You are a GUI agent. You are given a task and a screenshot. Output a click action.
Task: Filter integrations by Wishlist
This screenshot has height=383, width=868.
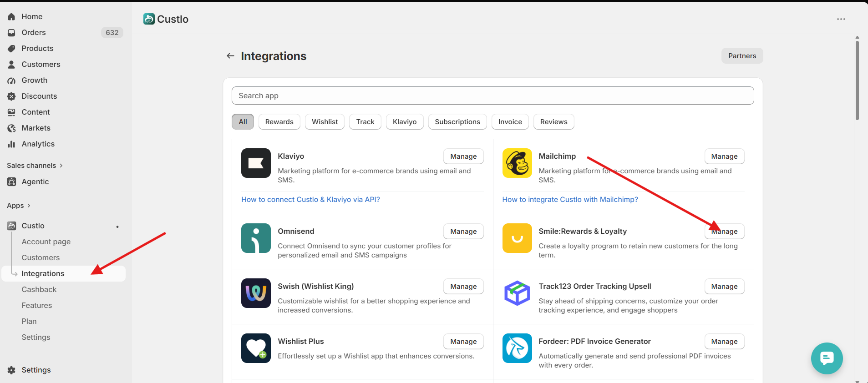point(325,122)
